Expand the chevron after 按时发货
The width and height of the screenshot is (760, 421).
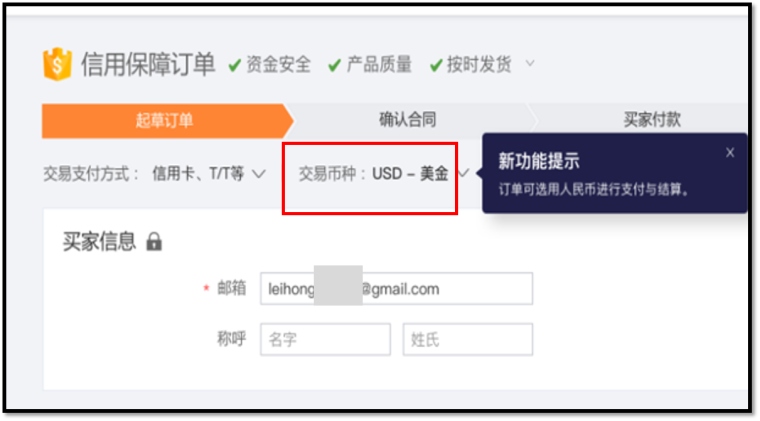click(530, 63)
